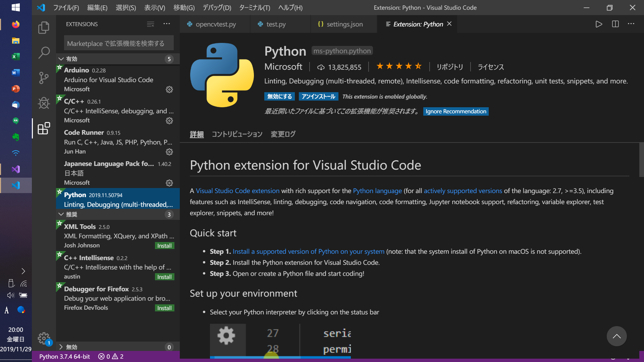Image resolution: width=644 pixels, height=362 pixels.
Task: Expand the 無効 disabled section
Action: [61, 347]
